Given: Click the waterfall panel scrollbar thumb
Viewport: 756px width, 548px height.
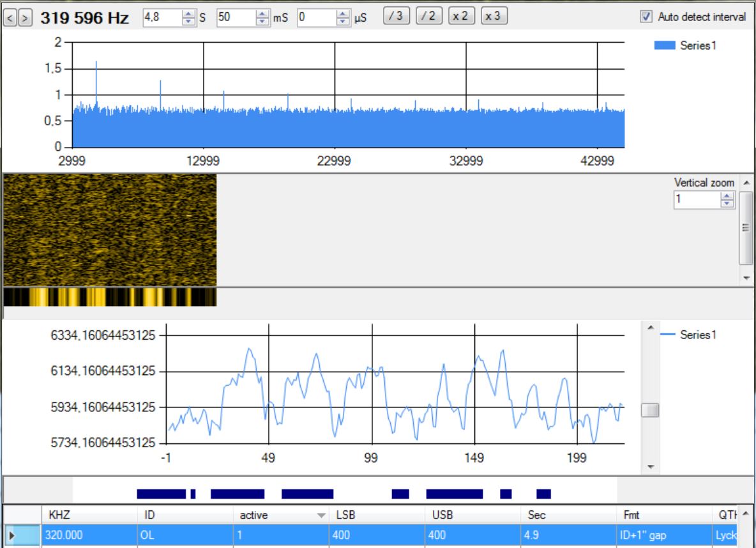Looking at the screenshot, I should [x=746, y=227].
